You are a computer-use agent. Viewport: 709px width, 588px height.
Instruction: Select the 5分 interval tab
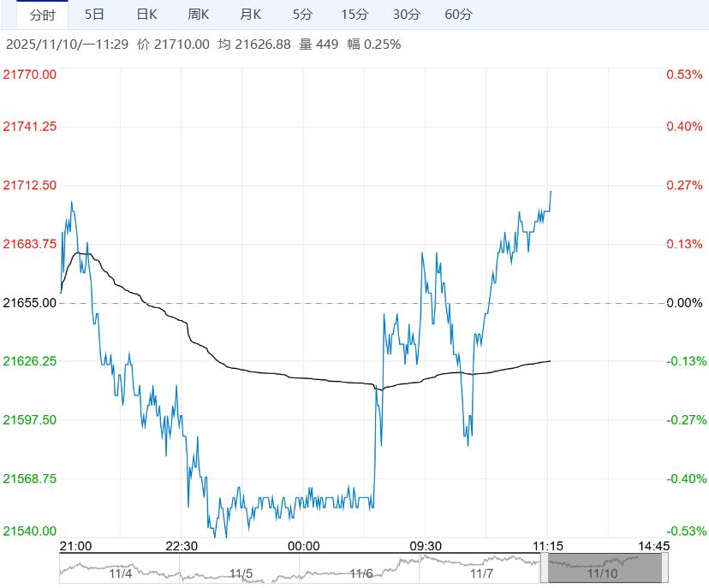coord(302,15)
